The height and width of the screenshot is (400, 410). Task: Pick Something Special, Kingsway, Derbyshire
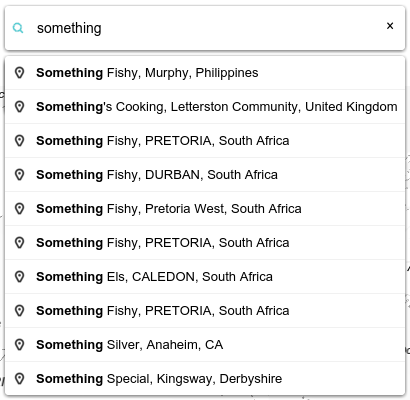(x=205, y=379)
